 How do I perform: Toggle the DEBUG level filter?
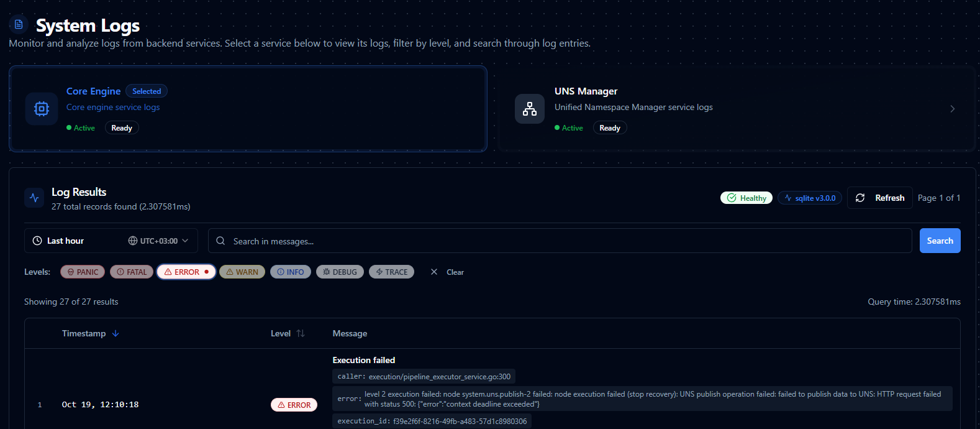(x=340, y=272)
